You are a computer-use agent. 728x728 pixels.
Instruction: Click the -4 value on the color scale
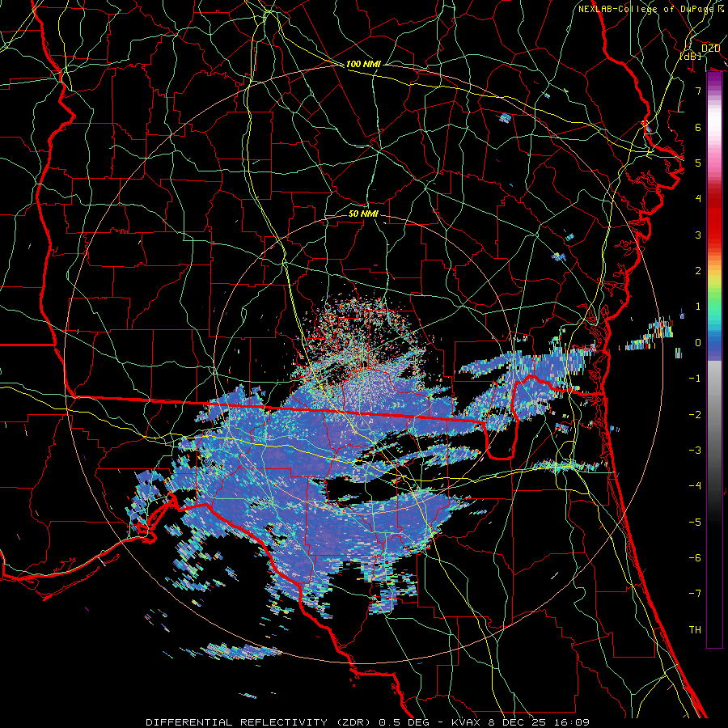coord(695,486)
